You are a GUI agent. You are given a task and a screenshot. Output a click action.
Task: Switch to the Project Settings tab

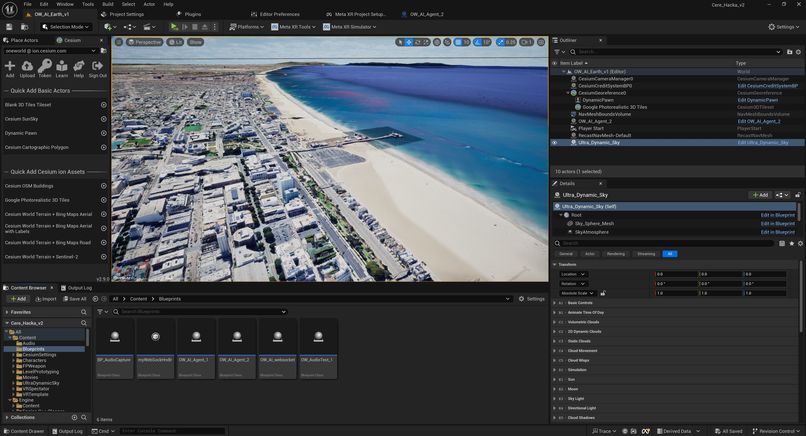[125, 15]
